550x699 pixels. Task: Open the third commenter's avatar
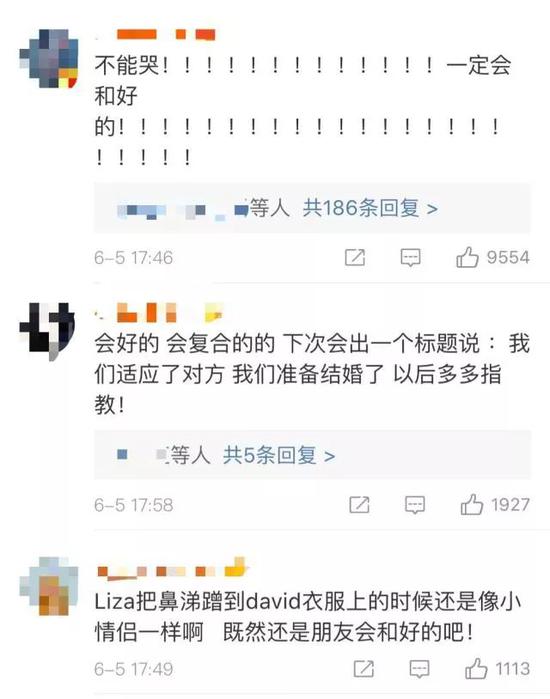coord(49,586)
